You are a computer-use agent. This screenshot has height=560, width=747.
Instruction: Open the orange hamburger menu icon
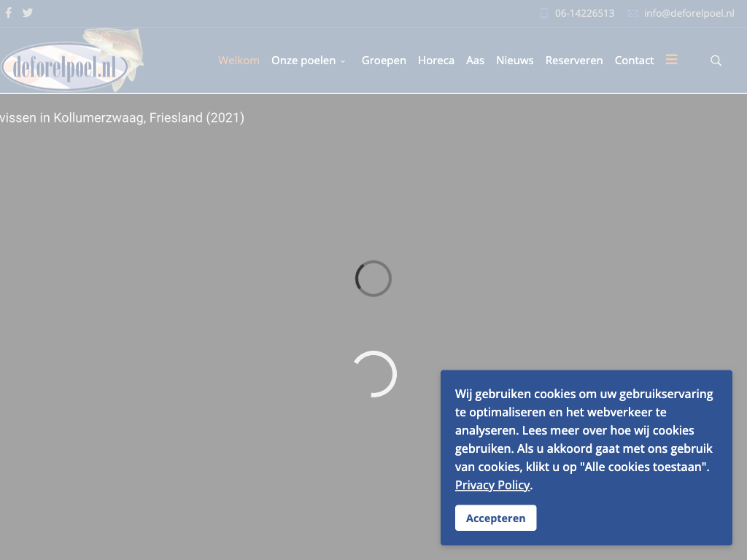(671, 60)
